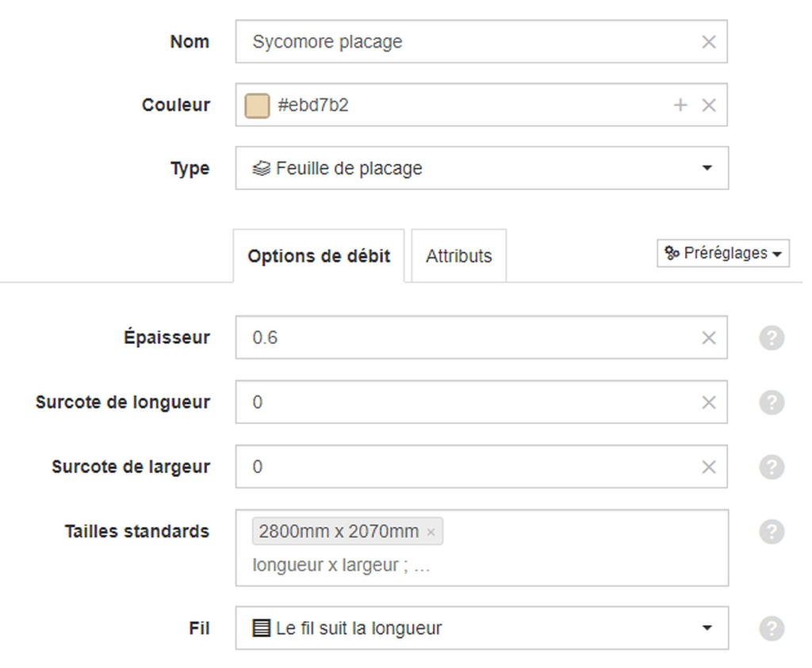This screenshot has height=668, width=812.
Task: Open the Préréglages dropdown menu
Action: (723, 253)
